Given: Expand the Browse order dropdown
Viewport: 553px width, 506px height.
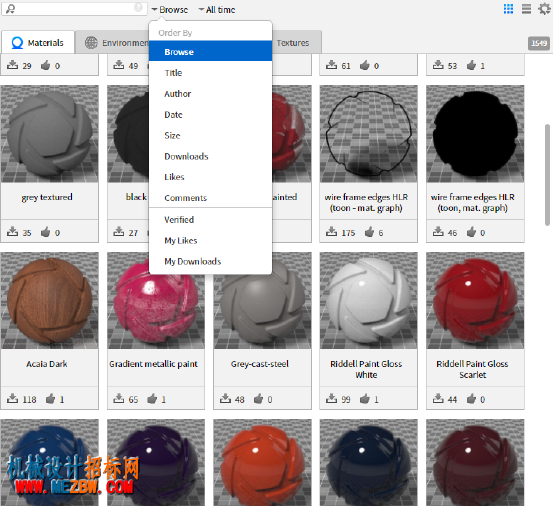Looking at the screenshot, I should click(x=170, y=10).
